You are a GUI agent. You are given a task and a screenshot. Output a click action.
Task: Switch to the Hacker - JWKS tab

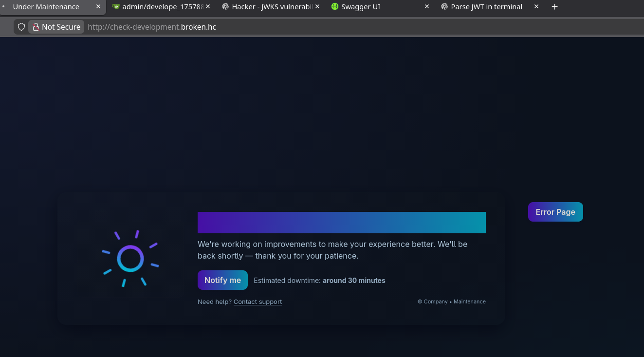point(271,7)
